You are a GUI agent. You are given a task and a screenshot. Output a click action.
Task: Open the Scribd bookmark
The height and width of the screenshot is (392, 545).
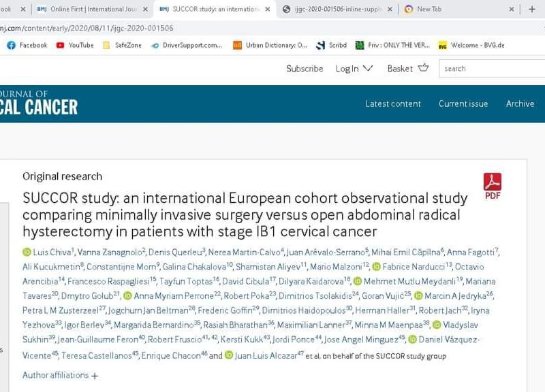331,46
